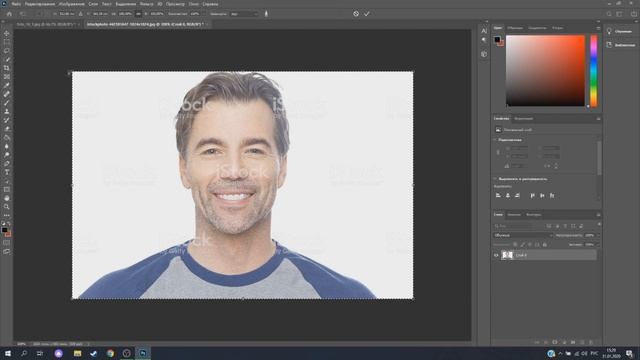Open the Character panel icon
Image resolution: width=640 pixels, height=360 pixels.
click(484, 31)
